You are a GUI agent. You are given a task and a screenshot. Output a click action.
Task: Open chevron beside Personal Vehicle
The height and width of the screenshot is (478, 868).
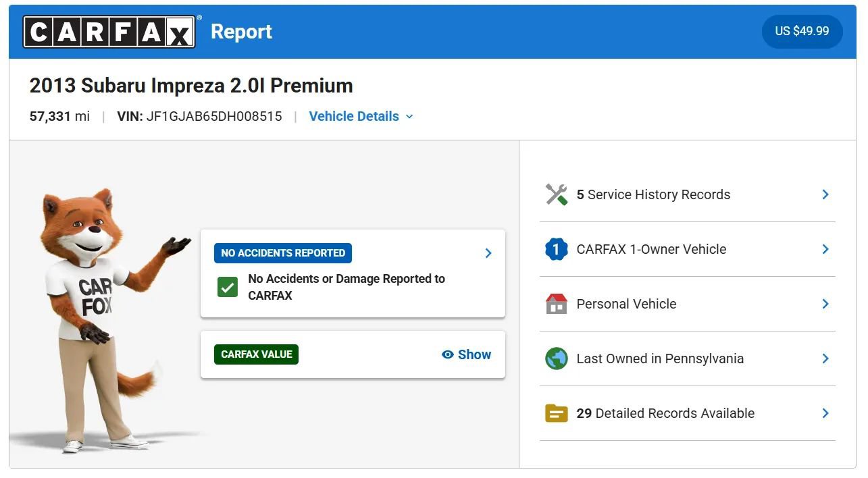pos(825,304)
